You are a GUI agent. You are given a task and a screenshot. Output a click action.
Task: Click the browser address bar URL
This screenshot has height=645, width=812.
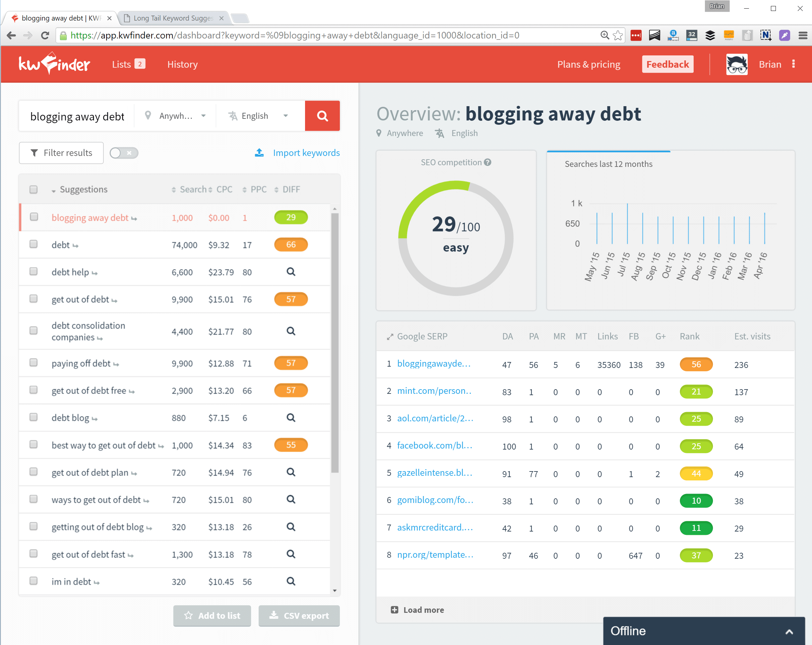(x=294, y=36)
